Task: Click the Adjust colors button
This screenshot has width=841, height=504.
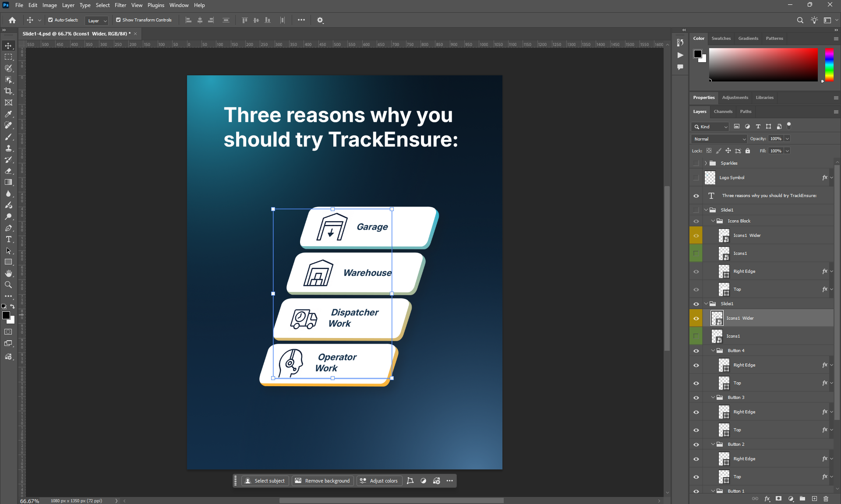Action: point(379,481)
